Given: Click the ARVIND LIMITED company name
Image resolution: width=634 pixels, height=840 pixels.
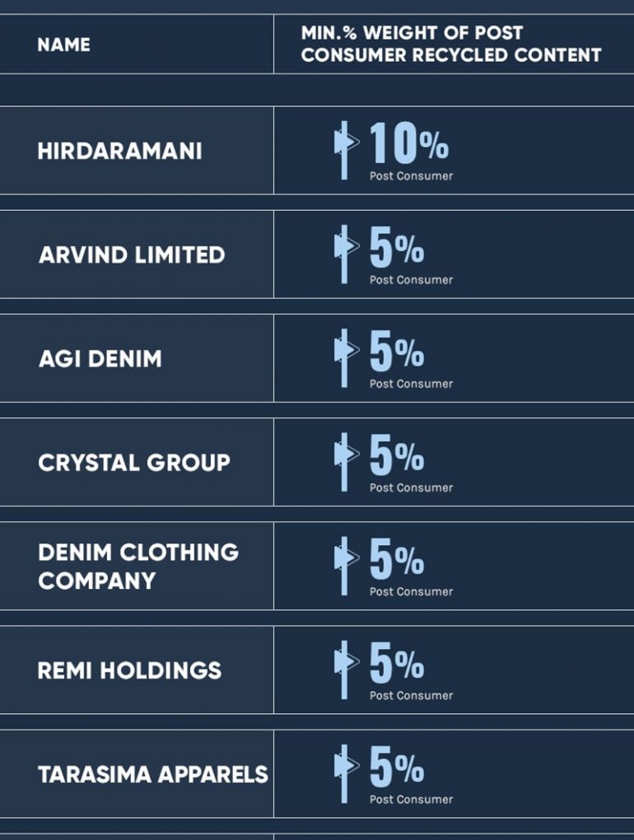Looking at the screenshot, I should point(132,255).
